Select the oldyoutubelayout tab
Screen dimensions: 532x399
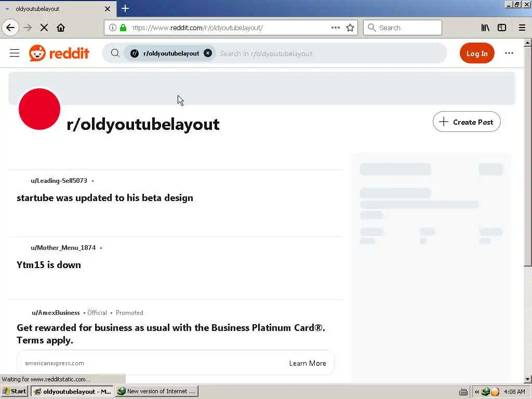(58, 9)
